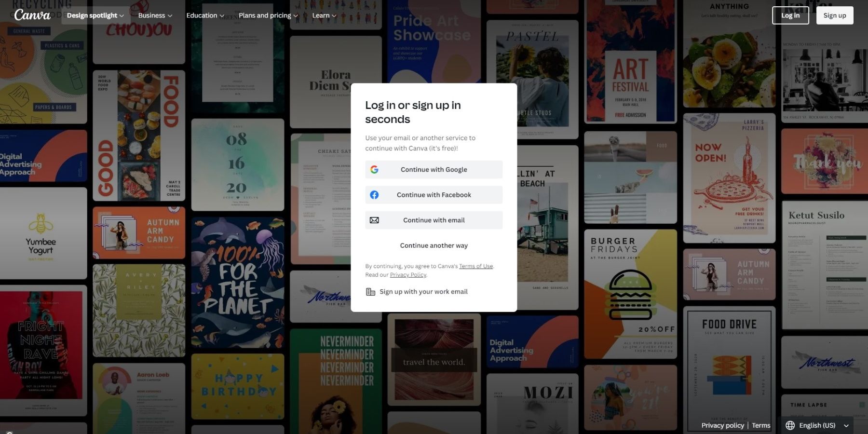Open the footer Terms link
This screenshot has width=868, height=434.
pyautogui.click(x=761, y=425)
